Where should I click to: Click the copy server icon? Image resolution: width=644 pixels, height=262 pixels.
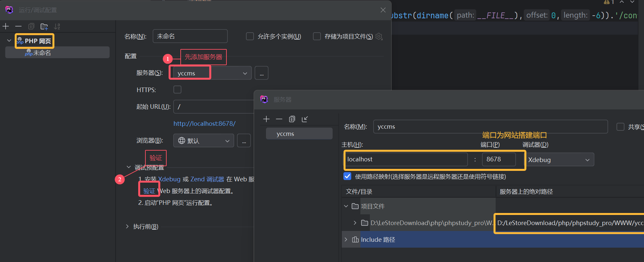pyautogui.click(x=292, y=119)
